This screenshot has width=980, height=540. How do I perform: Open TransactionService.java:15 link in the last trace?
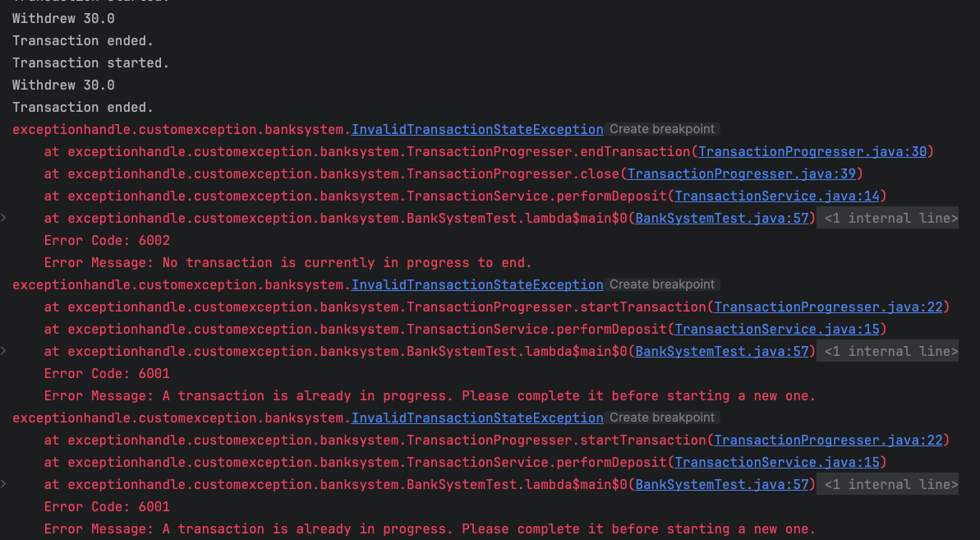coord(777,463)
